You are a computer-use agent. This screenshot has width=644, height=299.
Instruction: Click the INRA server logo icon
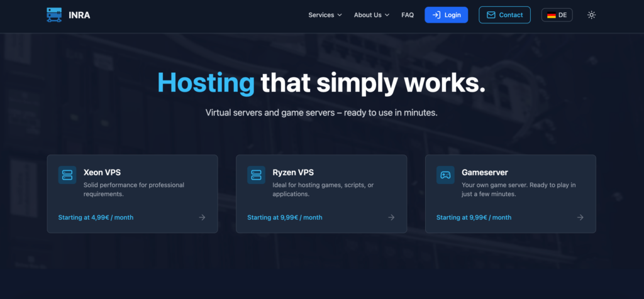(x=54, y=15)
